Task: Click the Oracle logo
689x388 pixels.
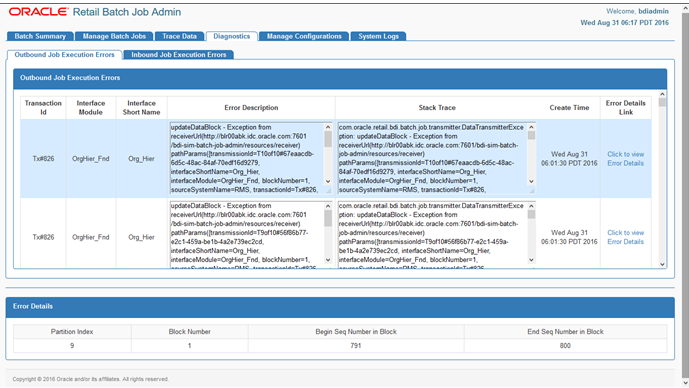Action: pyautogui.click(x=39, y=12)
